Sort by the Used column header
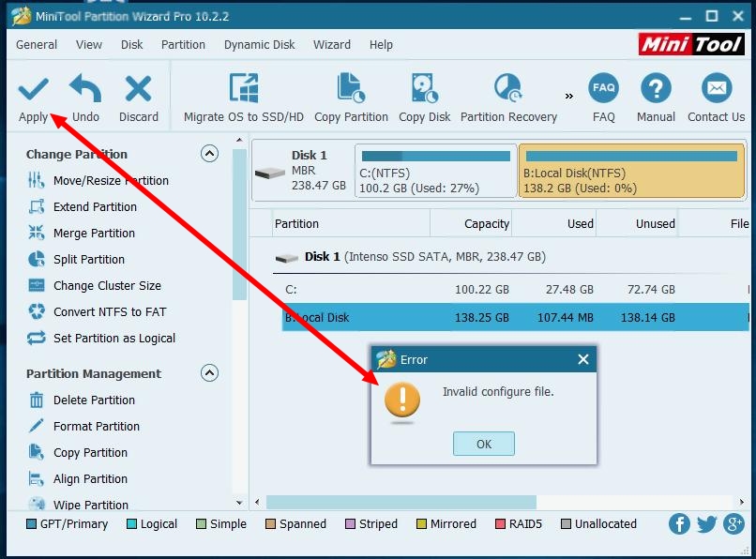The width and height of the screenshot is (756, 559). 553,224
